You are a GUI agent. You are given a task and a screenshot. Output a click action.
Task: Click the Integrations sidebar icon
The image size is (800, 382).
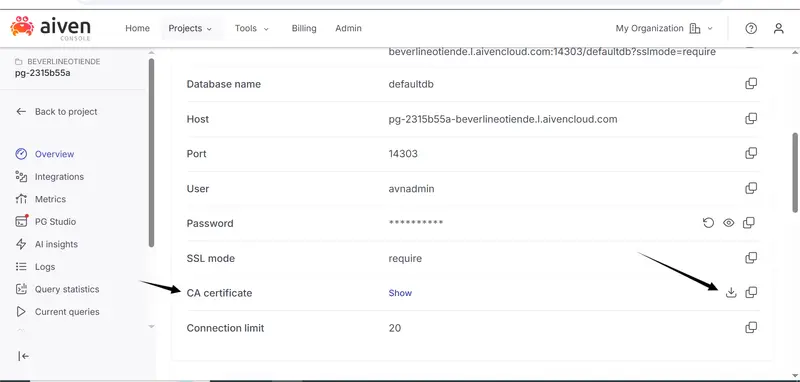coord(21,176)
